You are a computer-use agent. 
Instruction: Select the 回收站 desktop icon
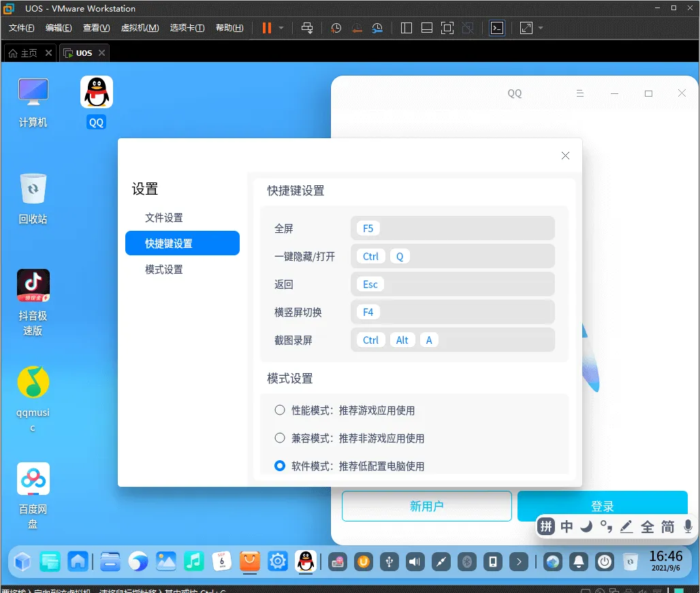(33, 199)
